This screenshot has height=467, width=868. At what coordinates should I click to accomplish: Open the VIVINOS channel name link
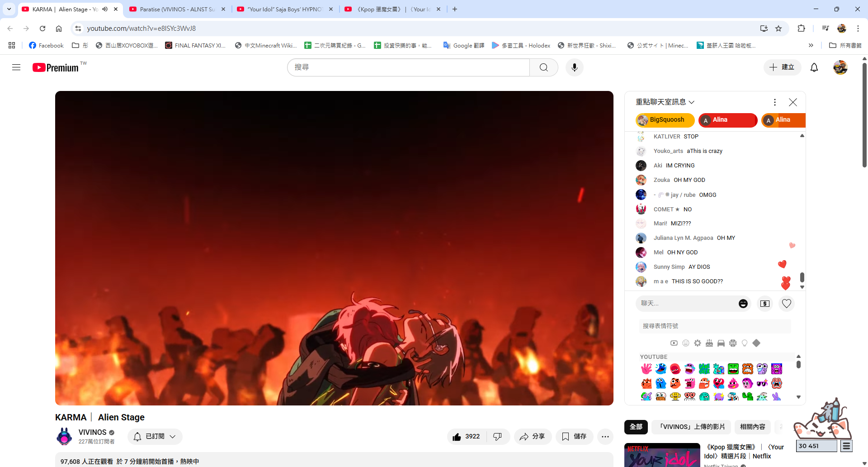(x=92, y=432)
